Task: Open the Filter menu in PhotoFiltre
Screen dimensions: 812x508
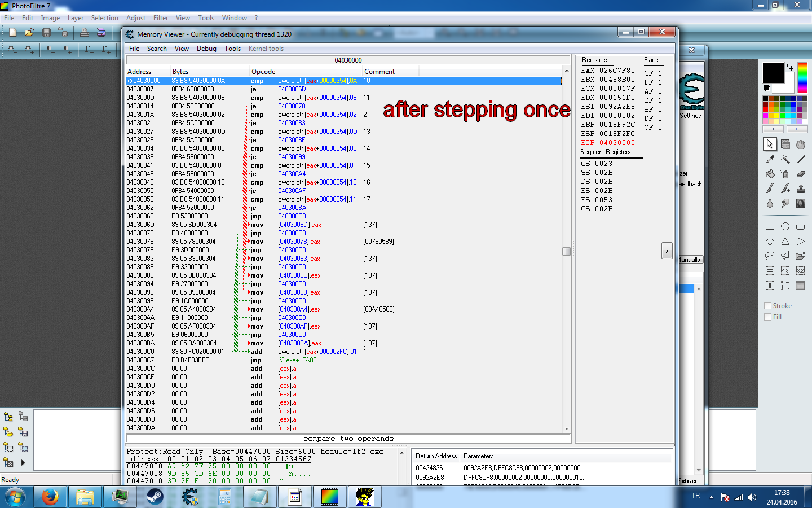Action: 161,18
